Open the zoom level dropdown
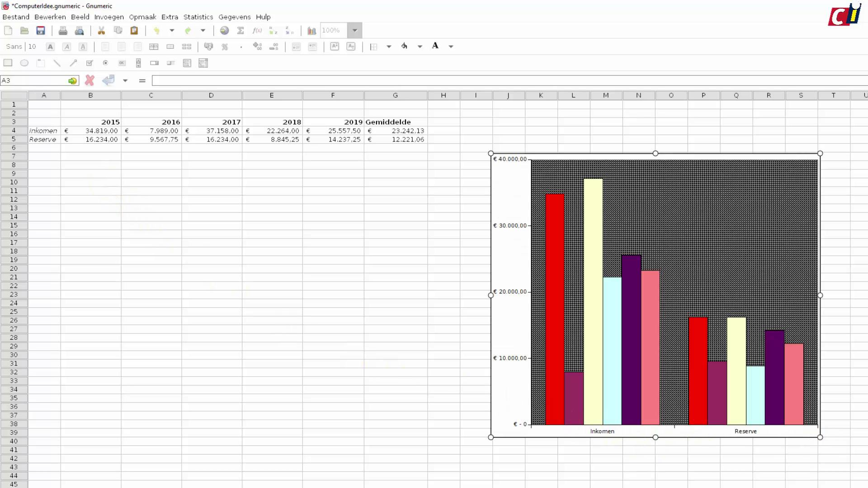 pyautogui.click(x=355, y=30)
